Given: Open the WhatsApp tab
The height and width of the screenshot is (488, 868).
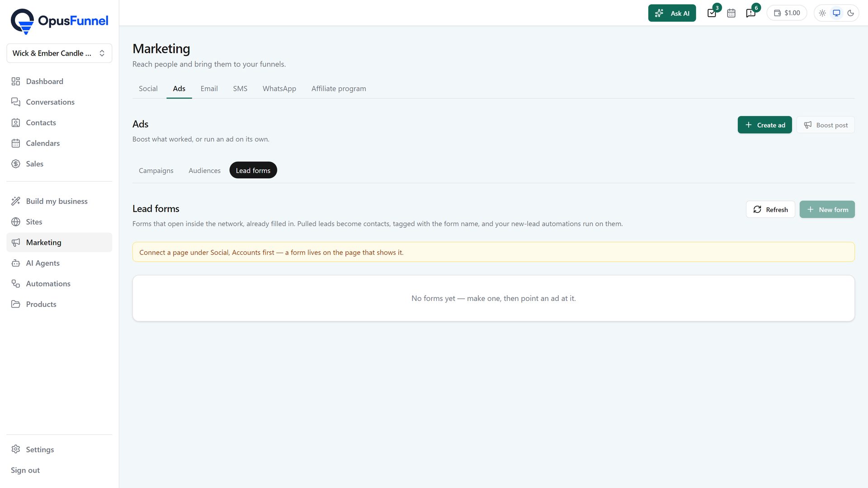Looking at the screenshot, I should click(x=279, y=89).
